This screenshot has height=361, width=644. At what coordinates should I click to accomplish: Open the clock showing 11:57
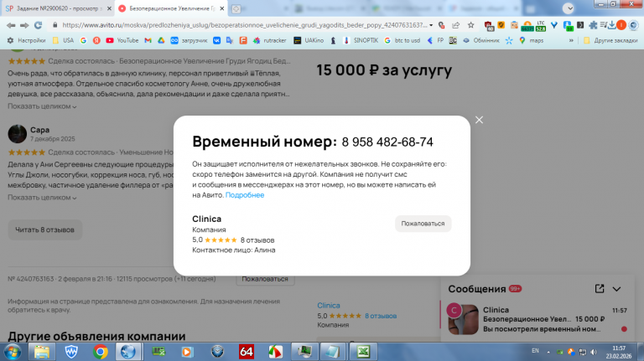[x=619, y=352]
